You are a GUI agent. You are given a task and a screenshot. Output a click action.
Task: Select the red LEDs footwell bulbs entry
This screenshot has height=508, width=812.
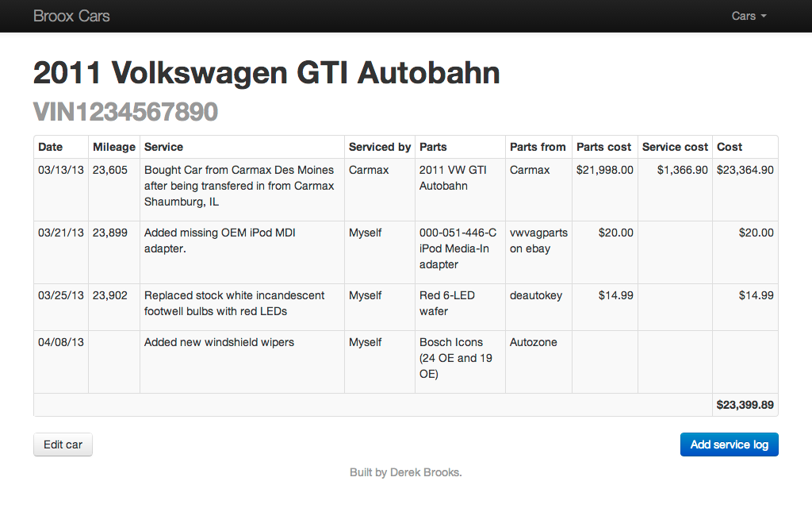coord(234,303)
